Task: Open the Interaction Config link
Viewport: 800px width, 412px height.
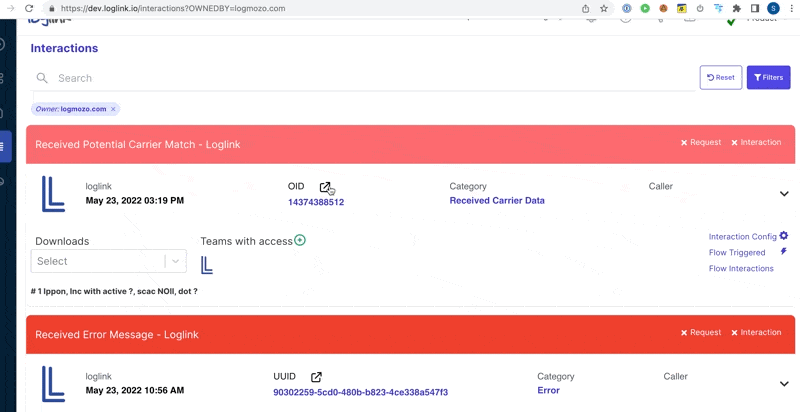Action: 742,237
